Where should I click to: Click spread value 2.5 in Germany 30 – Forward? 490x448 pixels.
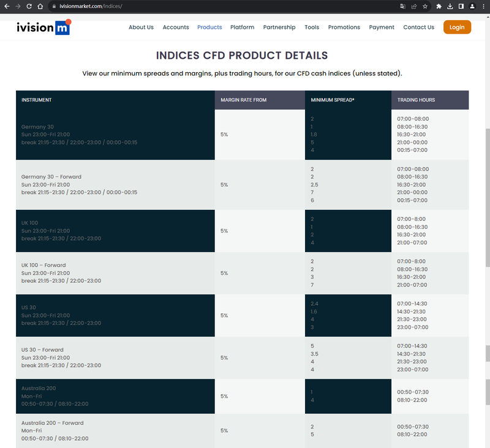pyautogui.click(x=314, y=185)
